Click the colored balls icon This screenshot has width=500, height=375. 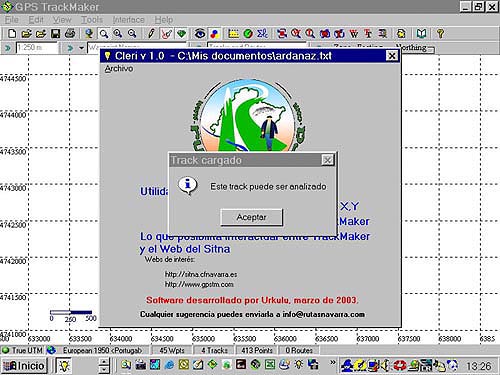(215, 34)
